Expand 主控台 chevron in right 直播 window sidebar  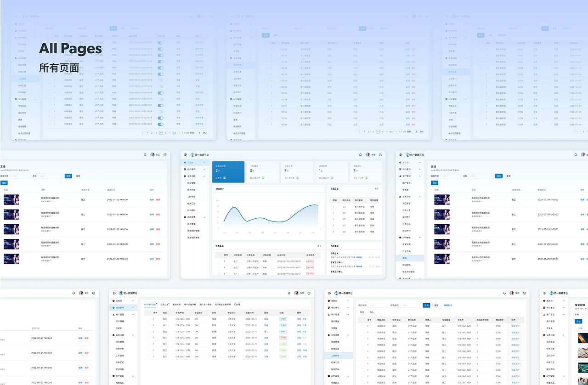click(420, 163)
